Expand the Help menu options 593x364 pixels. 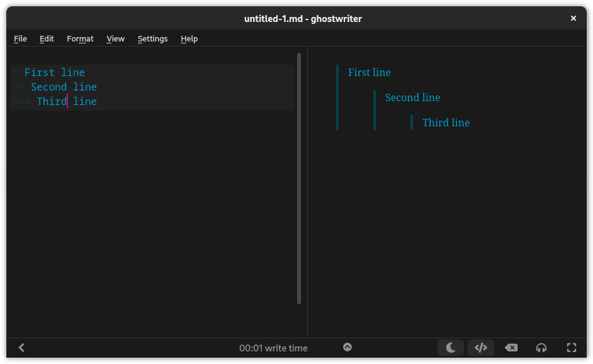(189, 38)
